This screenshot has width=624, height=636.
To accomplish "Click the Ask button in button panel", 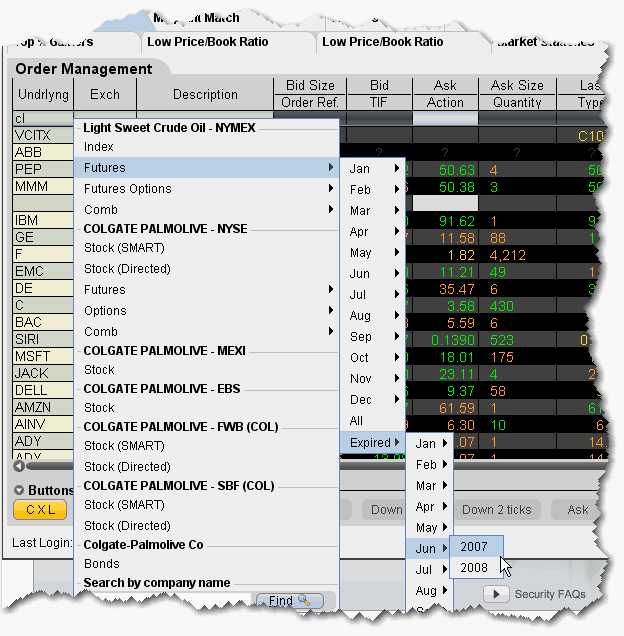I will tap(578, 510).
